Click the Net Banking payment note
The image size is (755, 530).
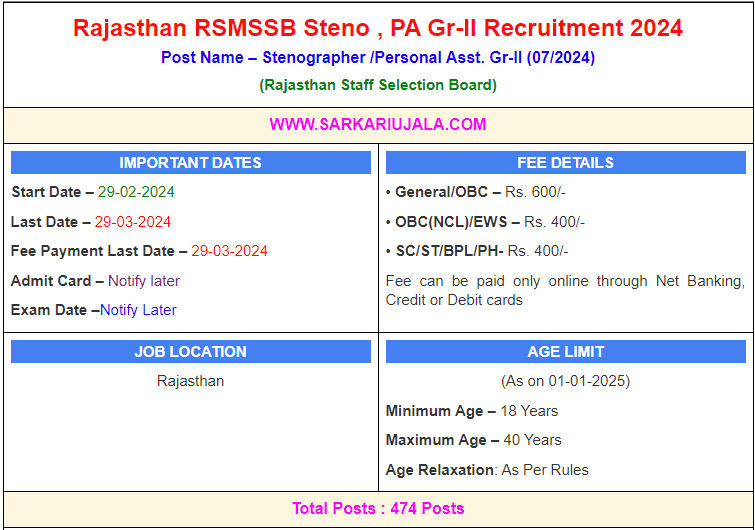pos(565,290)
